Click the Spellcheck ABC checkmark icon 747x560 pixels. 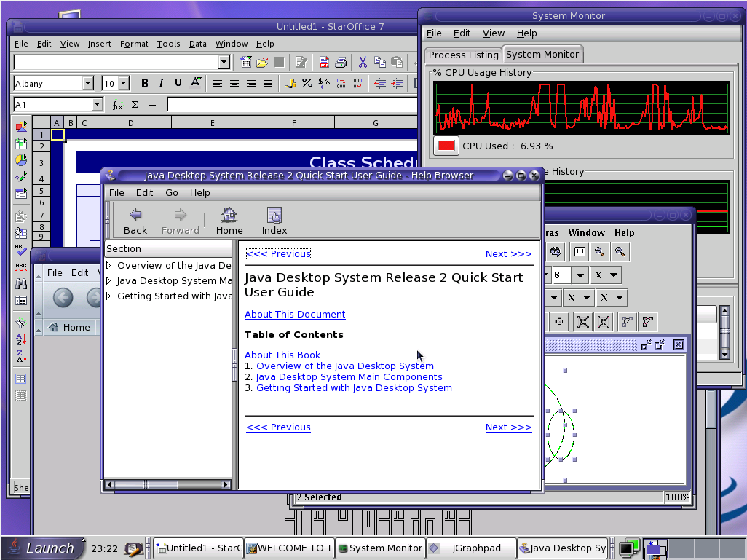pos(21,250)
